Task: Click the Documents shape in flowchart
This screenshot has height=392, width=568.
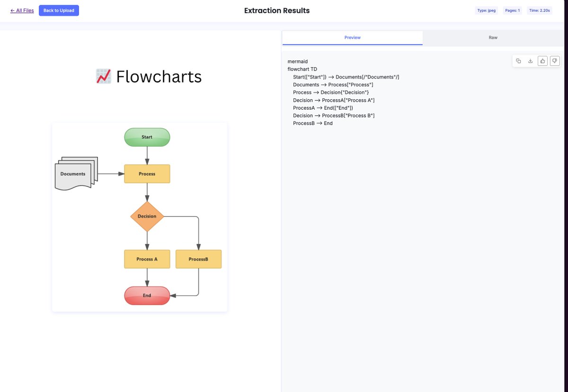Action: 76,174
